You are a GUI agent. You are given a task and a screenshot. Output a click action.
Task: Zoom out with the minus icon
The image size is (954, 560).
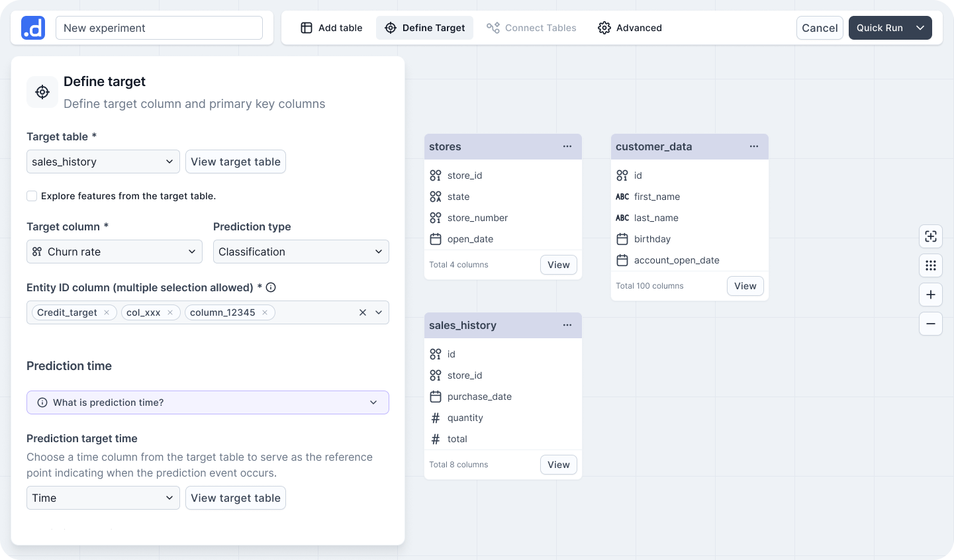931,324
